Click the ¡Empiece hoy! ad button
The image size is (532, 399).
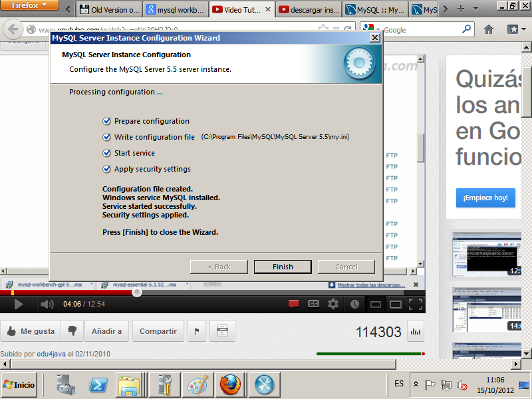[485, 198]
